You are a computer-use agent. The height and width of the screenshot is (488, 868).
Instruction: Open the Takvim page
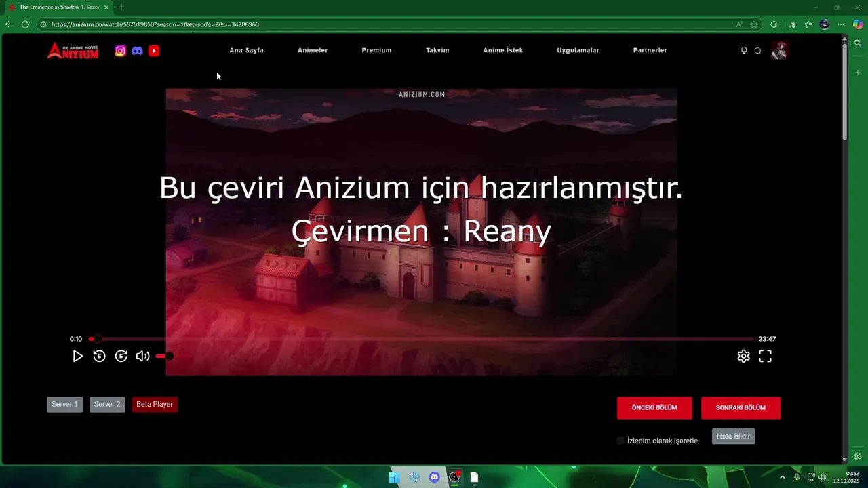coord(437,50)
